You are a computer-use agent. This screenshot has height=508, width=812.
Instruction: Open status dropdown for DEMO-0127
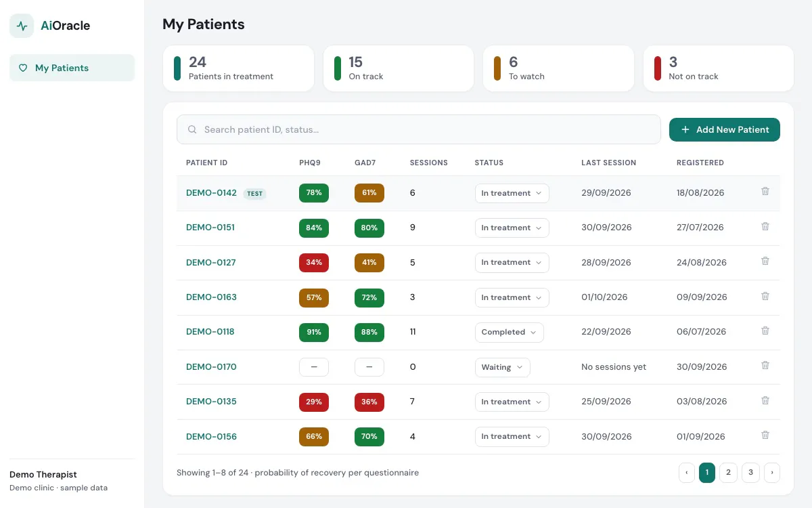click(512, 263)
